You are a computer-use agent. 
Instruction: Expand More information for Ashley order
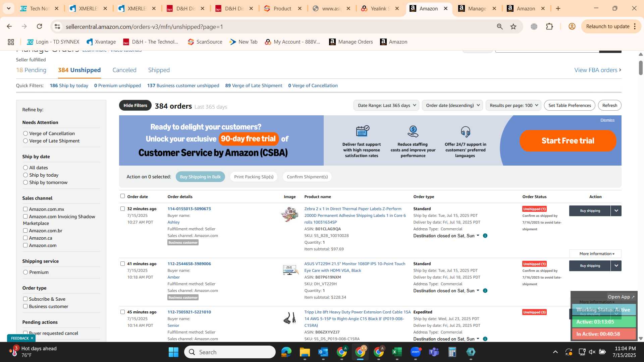click(595, 254)
